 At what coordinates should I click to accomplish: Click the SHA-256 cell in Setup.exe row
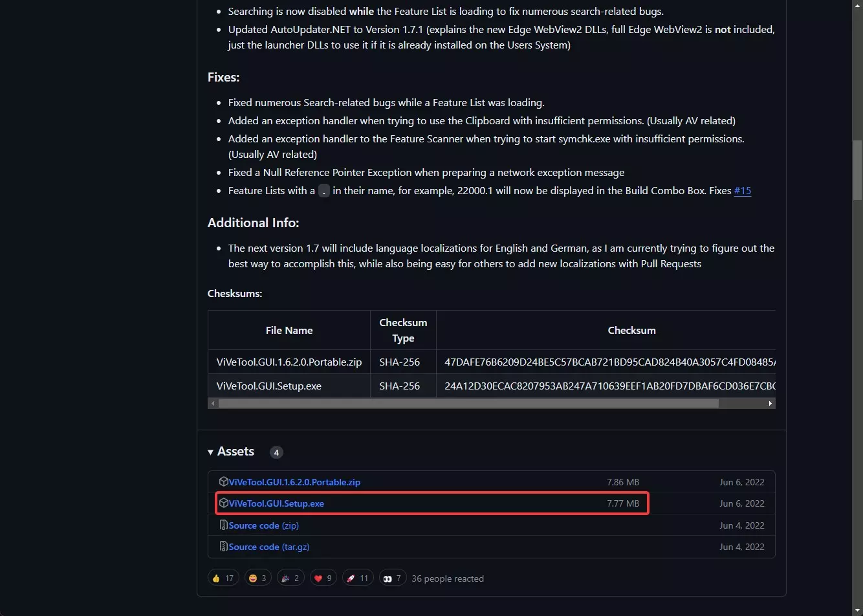(403, 386)
